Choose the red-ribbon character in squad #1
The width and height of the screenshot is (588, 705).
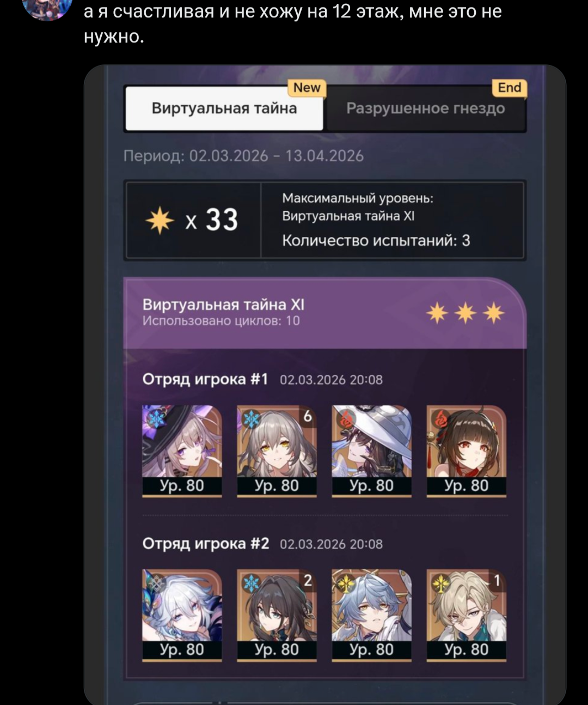[x=466, y=451]
